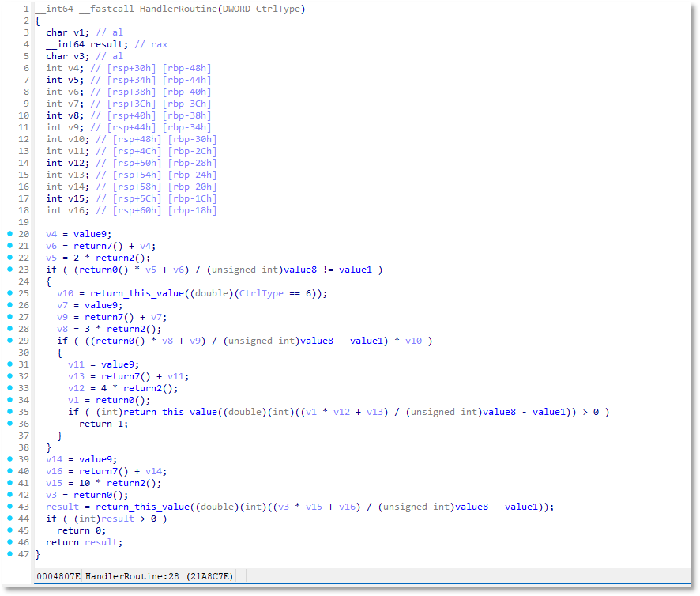
Task: Select the result declaration on line 4
Action: pyautogui.click(x=107, y=44)
